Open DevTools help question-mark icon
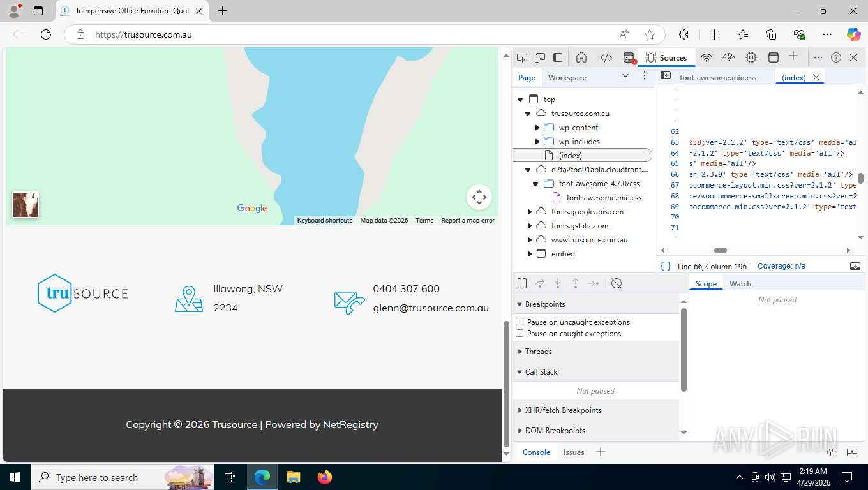Screen dimensions: 868x490 tap(836, 57)
